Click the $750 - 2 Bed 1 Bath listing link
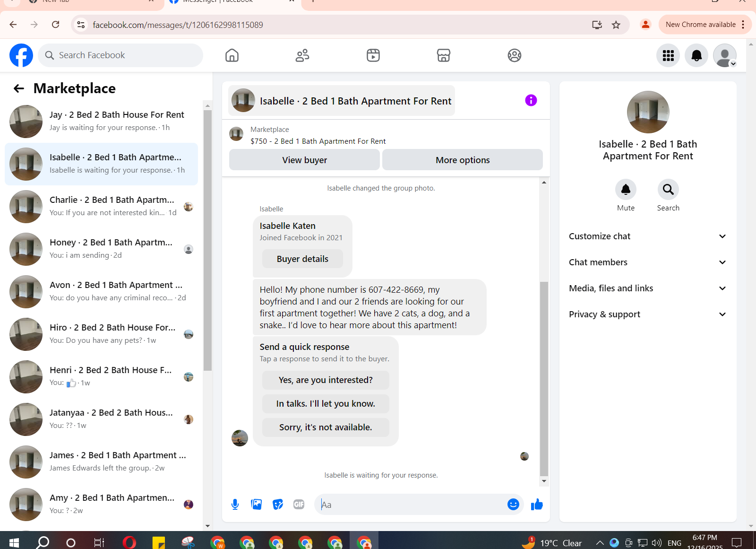The image size is (756, 549). coord(318,141)
